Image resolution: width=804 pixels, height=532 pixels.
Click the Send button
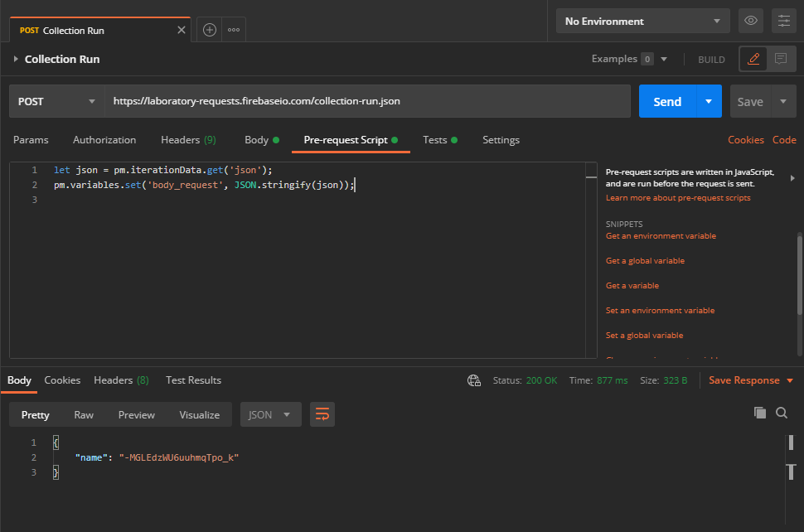667,101
